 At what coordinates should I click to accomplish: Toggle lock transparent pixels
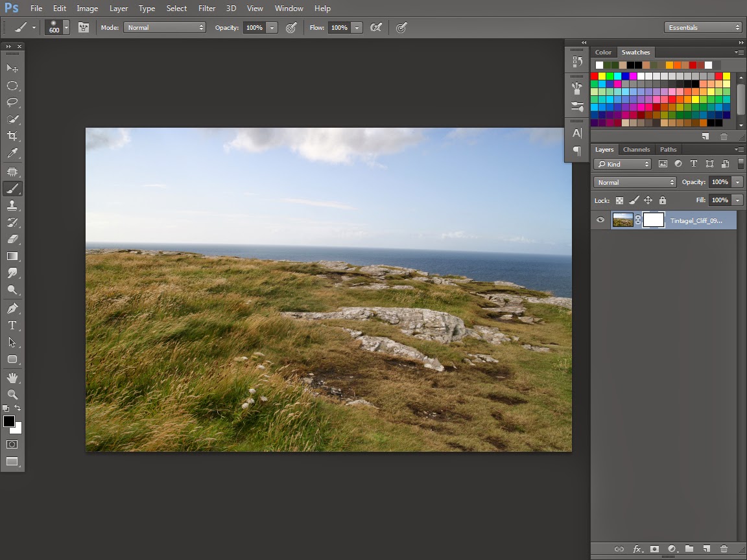click(619, 200)
